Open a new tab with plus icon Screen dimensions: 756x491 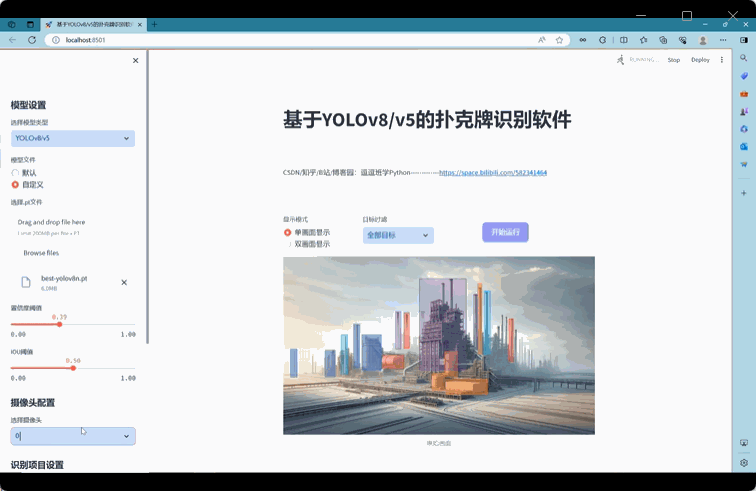click(154, 24)
